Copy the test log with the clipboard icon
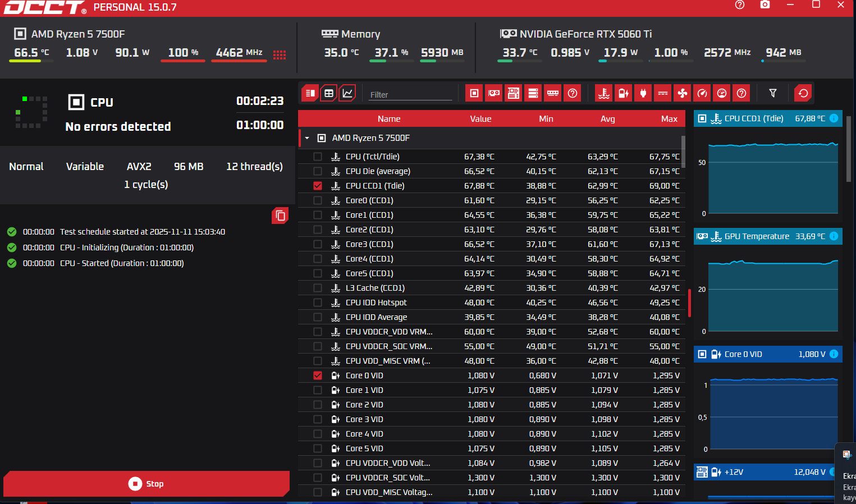 point(280,216)
